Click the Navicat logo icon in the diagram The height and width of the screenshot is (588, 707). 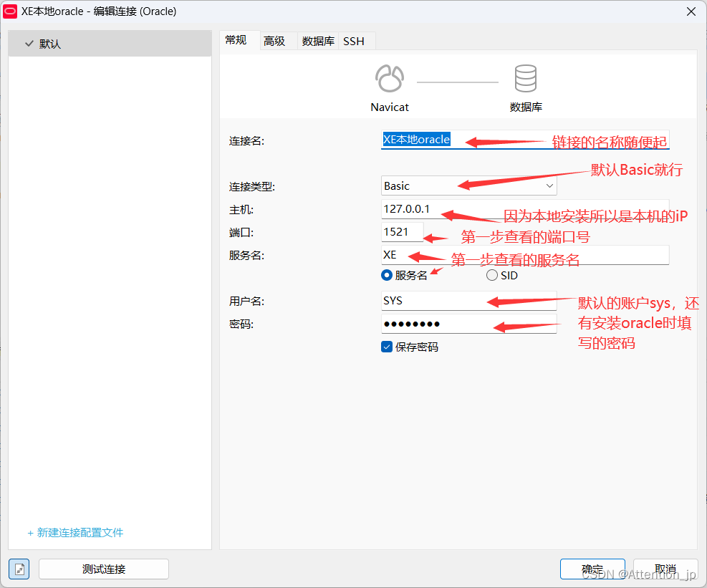(x=389, y=79)
